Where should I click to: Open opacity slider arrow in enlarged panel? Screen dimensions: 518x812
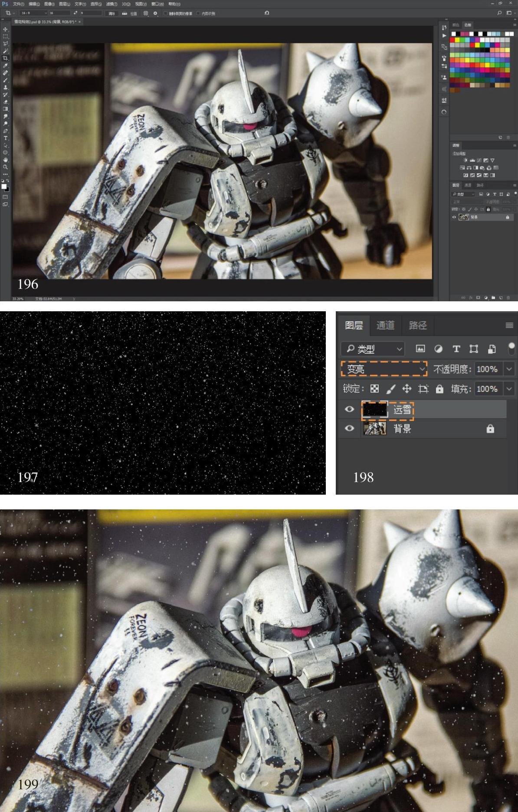point(509,369)
